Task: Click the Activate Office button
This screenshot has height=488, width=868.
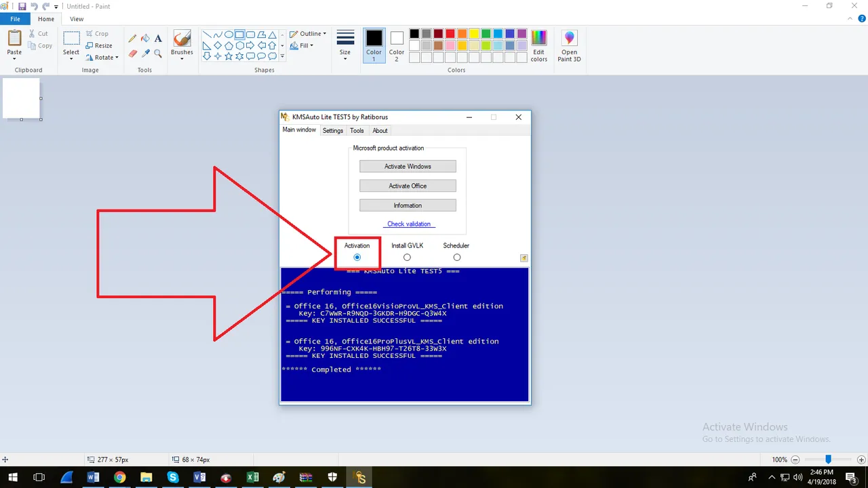Action: (x=408, y=186)
